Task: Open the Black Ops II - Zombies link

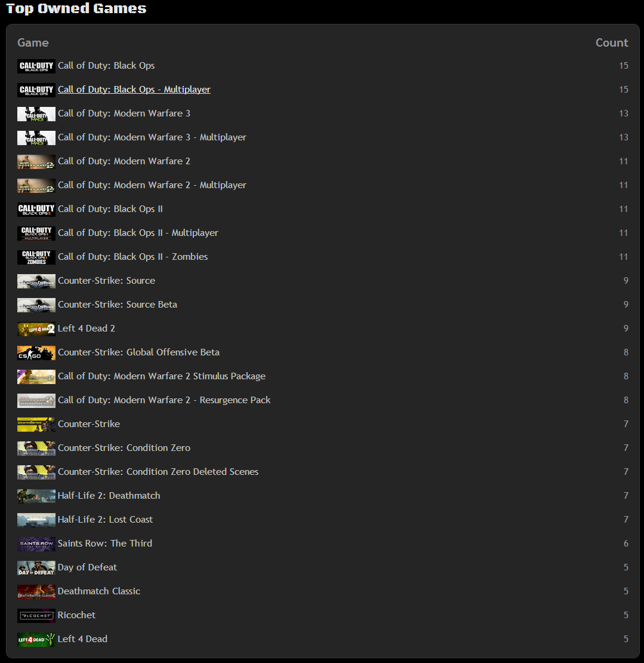Action: pyautogui.click(x=133, y=257)
